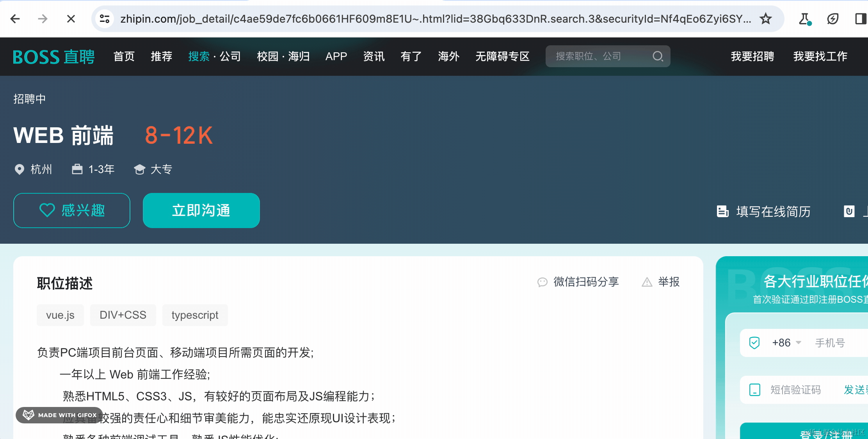Click the 短信验证码 input field
Image resolution: width=868 pixels, height=439 pixels.
pyautogui.click(x=795, y=390)
